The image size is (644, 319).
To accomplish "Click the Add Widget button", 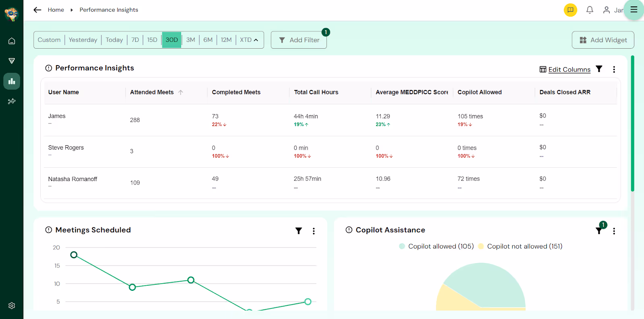I will point(603,40).
